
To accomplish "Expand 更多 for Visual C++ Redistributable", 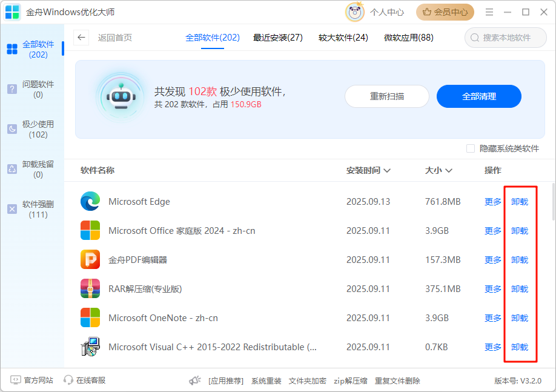I will click(x=493, y=347).
